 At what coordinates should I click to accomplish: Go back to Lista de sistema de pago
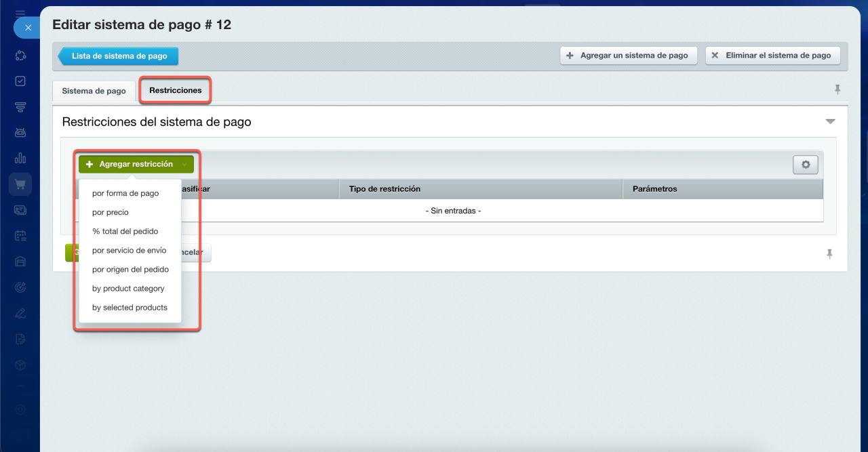point(119,56)
